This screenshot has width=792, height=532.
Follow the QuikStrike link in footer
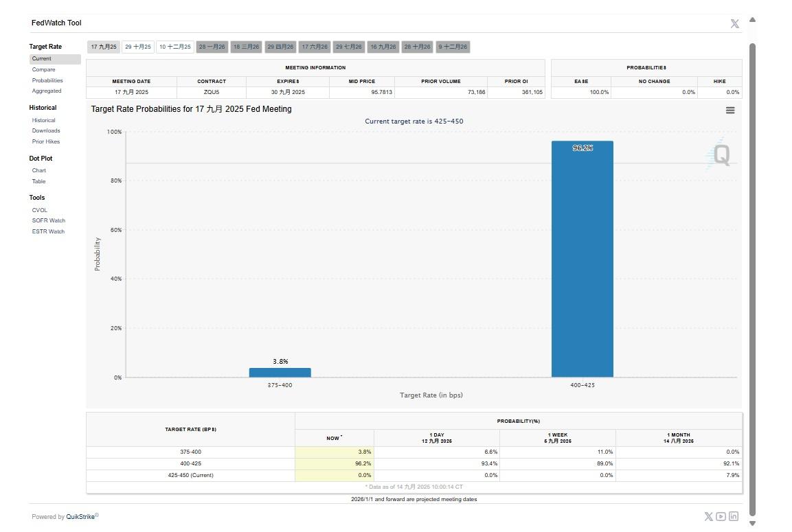tap(81, 517)
